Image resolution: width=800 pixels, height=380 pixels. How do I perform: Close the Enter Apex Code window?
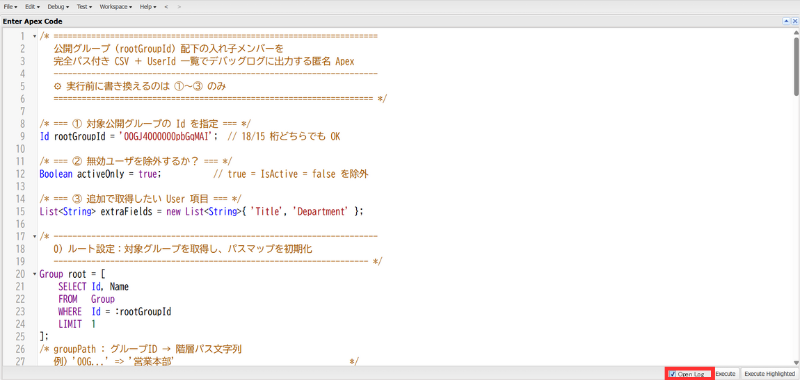[x=794, y=21]
